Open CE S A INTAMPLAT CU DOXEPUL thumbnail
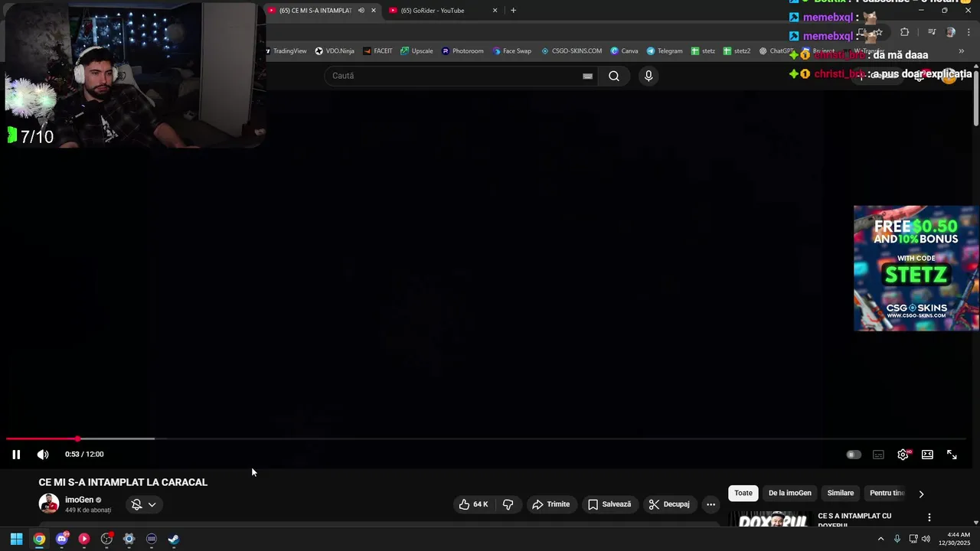 coord(770,520)
